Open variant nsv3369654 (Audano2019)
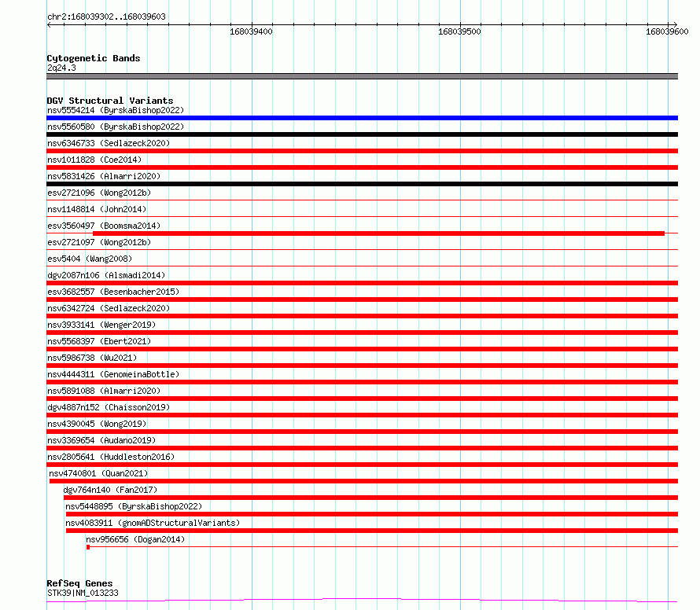The height and width of the screenshot is (610, 700). (x=101, y=440)
